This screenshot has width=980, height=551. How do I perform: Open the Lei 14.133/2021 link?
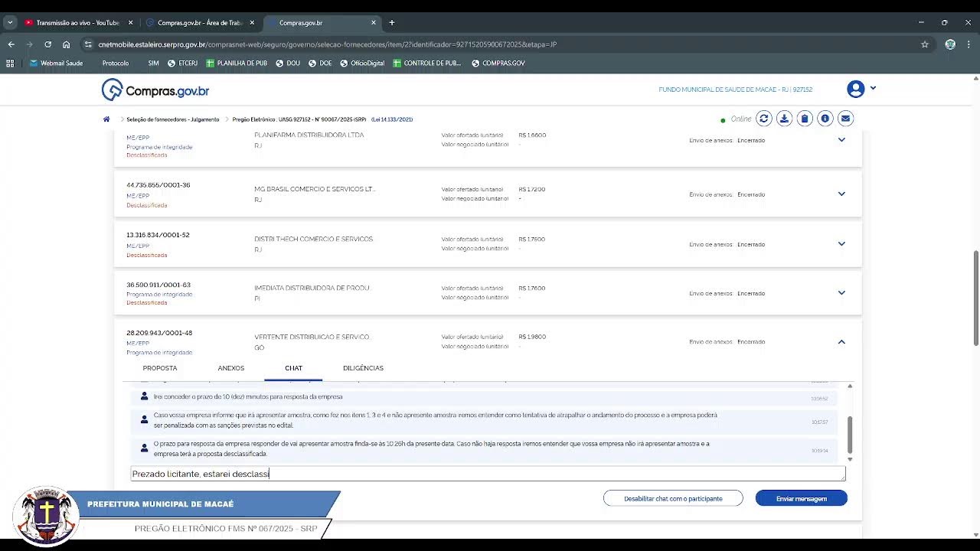[392, 119]
